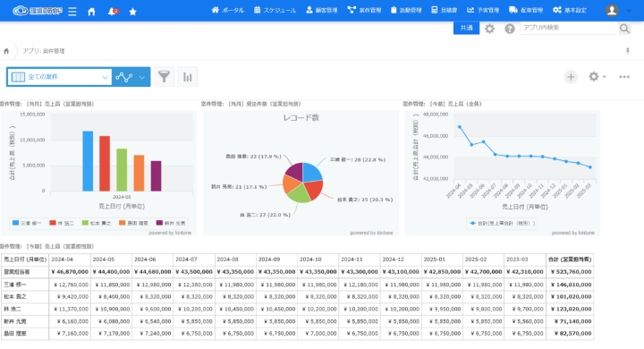Open the filter funnel icon
The width and height of the screenshot is (644, 349).
click(164, 76)
